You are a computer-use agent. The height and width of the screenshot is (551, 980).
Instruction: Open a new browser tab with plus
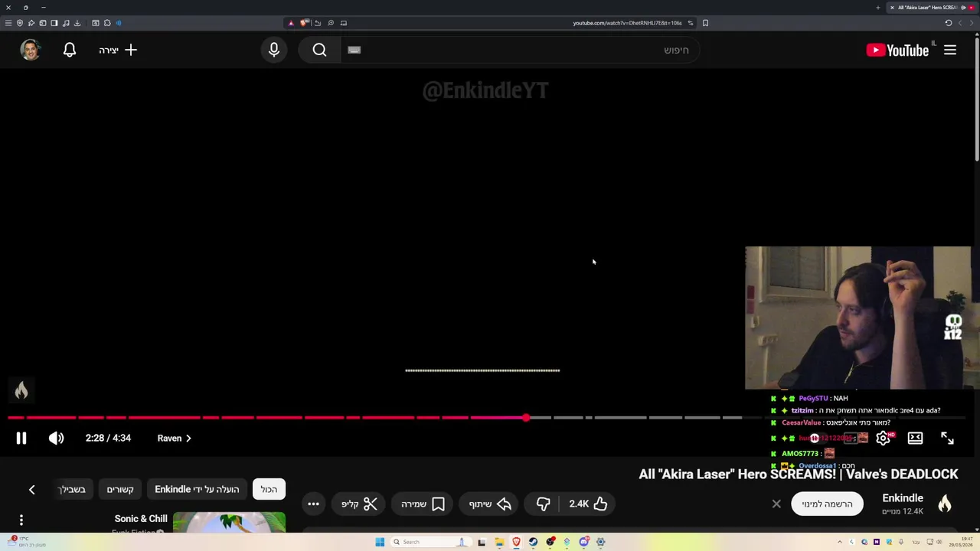(878, 8)
